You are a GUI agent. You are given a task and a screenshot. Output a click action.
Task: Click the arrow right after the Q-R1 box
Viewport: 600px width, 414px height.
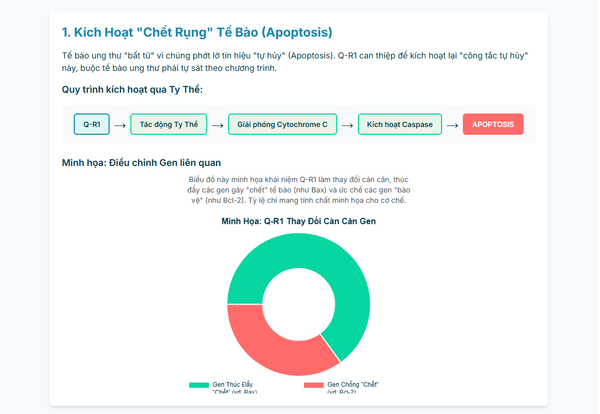click(119, 125)
